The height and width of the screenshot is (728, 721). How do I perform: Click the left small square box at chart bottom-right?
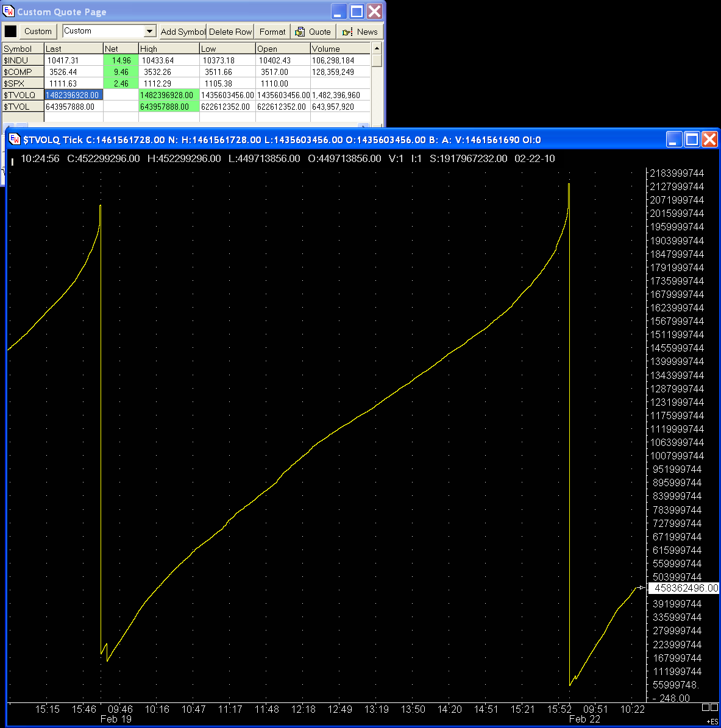click(x=705, y=707)
